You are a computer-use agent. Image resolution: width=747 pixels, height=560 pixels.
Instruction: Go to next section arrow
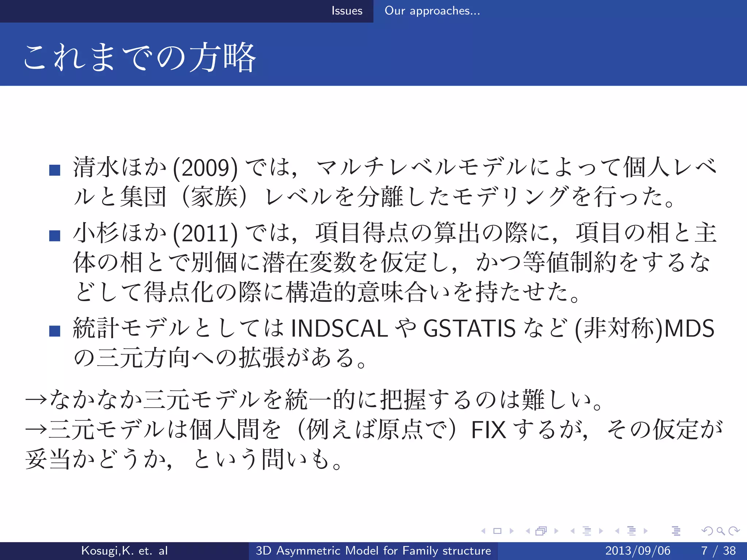646,531
